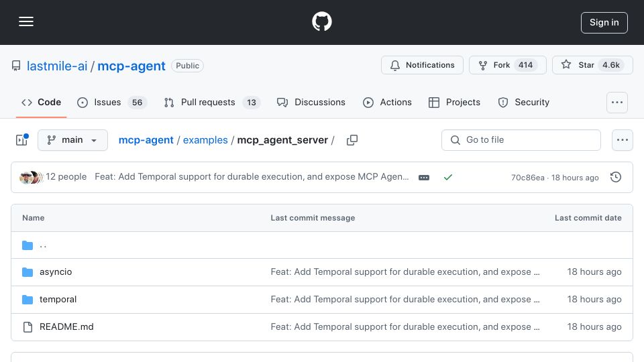This screenshot has height=362, width=644.
Task: Go to the Discussions tab
Action: coord(311,102)
